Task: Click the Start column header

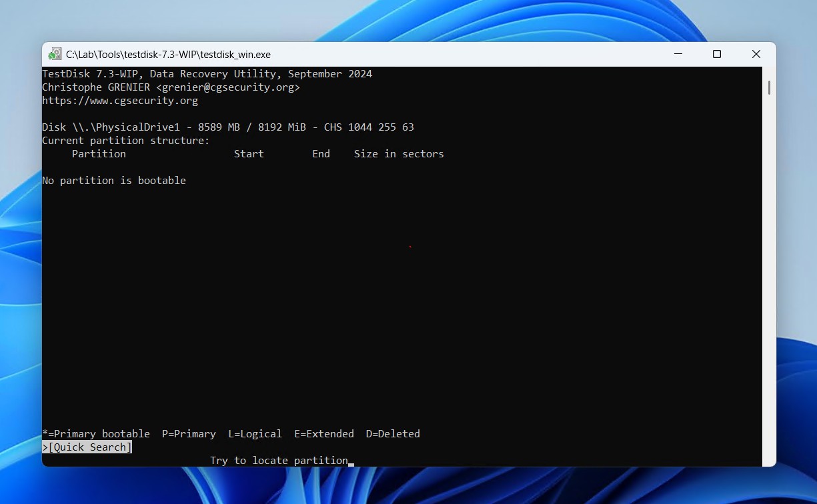Action: pos(249,154)
